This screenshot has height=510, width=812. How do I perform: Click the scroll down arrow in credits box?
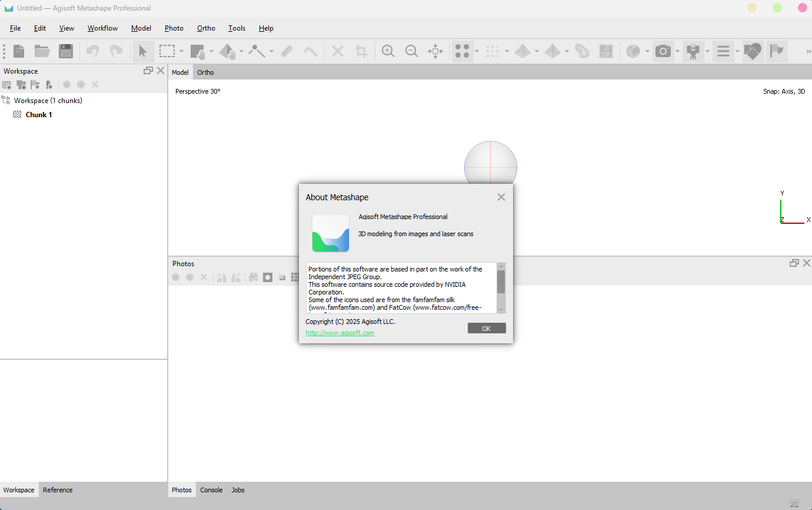tap(501, 310)
